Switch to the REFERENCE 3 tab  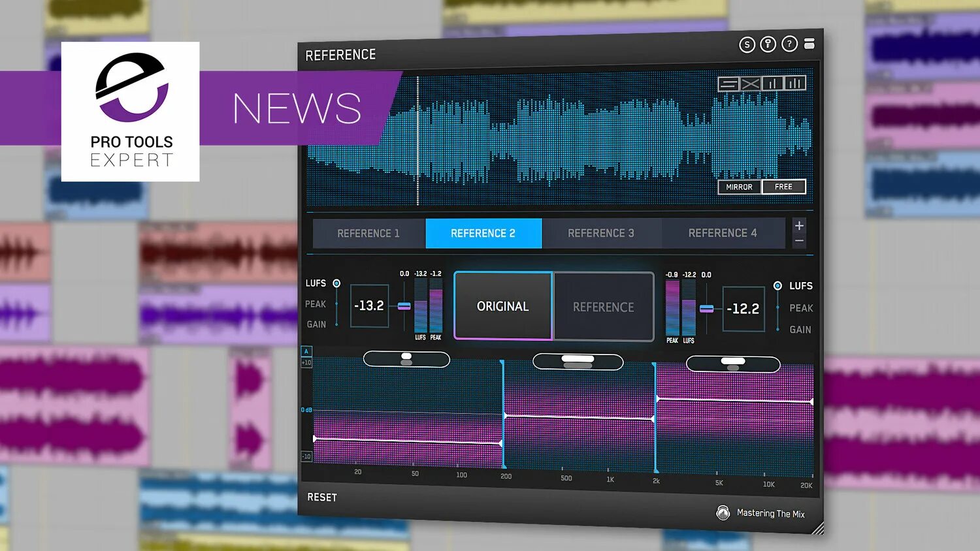click(x=601, y=233)
